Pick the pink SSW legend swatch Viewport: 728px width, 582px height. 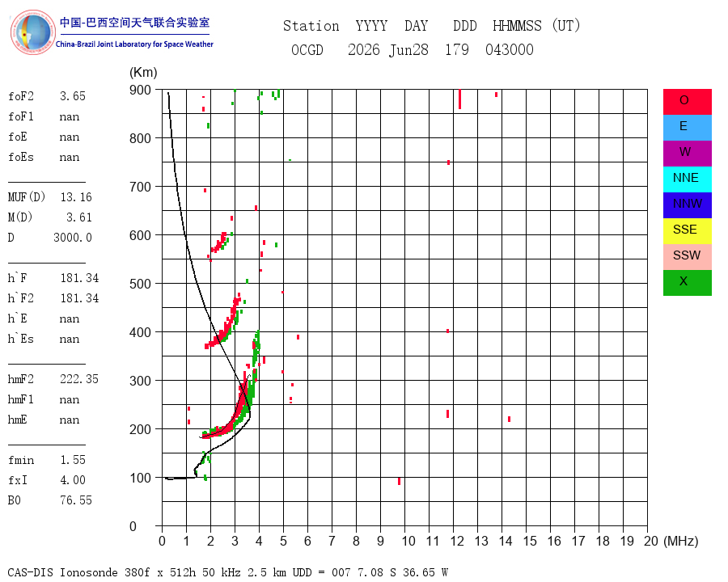tap(687, 257)
